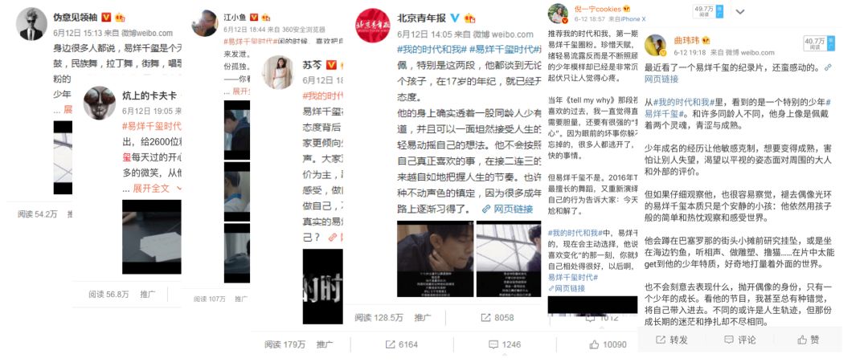This screenshot has width=868, height=362.
Task: Open 北京青年报 red avatar logo
Action: point(373,26)
